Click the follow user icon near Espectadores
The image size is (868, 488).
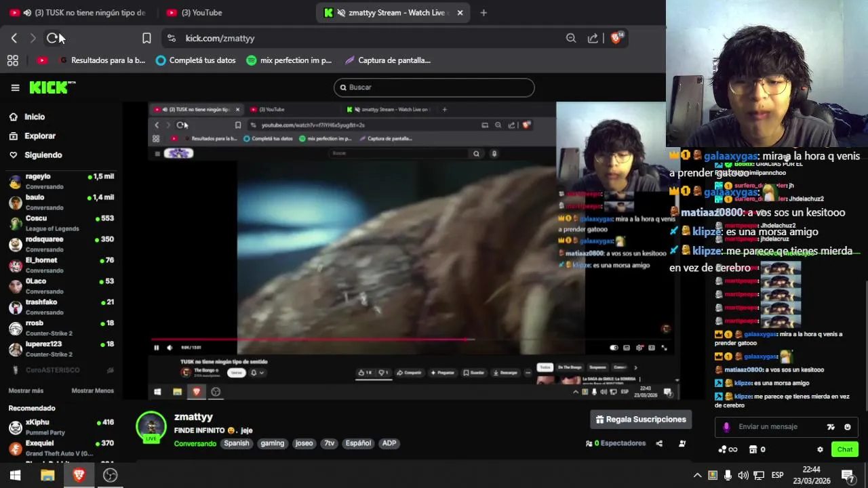[x=682, y=443]
